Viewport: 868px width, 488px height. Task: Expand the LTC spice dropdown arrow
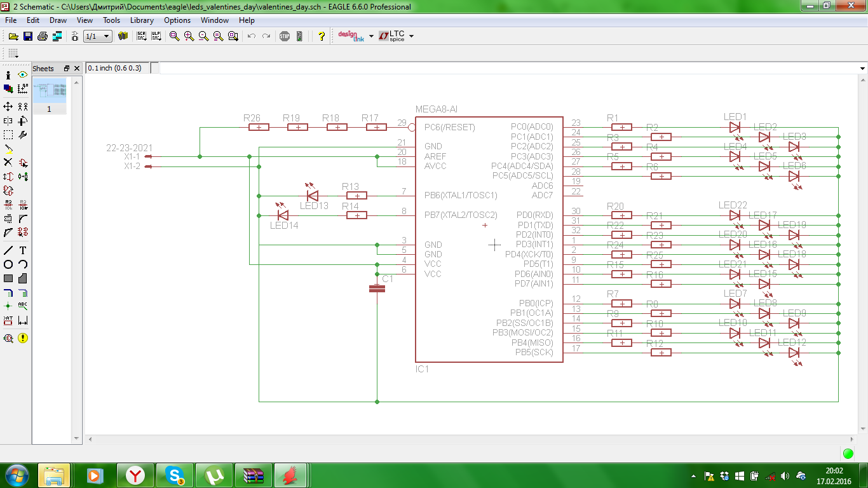[x=411, y=36]
